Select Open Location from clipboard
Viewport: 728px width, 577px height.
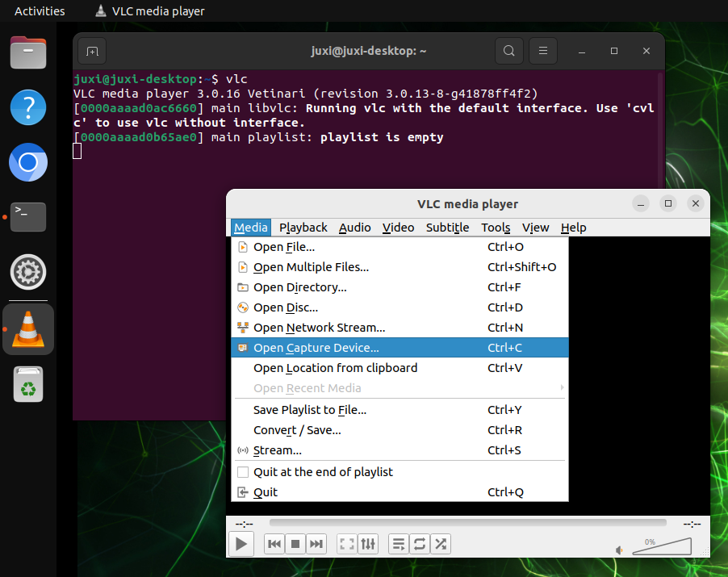click(400, 368)
